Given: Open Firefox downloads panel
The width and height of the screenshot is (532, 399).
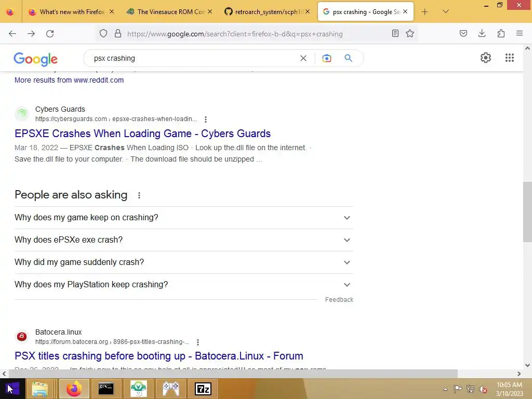Looking at the screenshot, I should coord(482,34).
